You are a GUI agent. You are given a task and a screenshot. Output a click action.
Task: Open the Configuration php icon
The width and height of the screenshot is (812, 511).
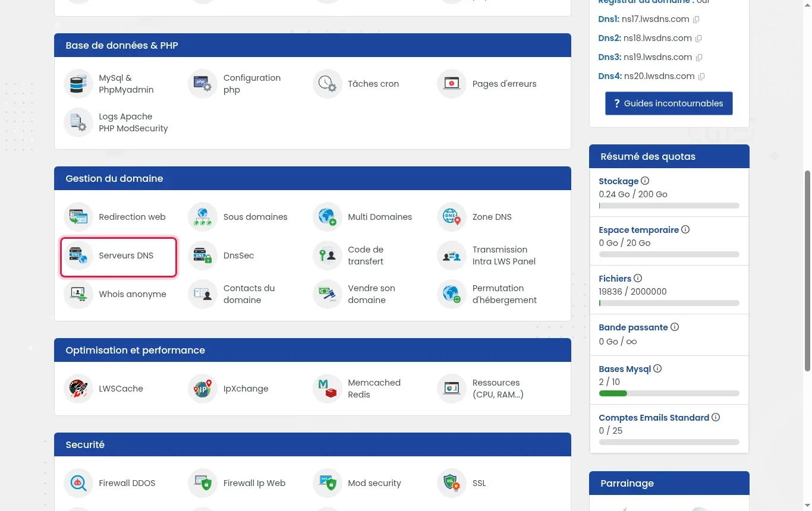(x=203, y=84)
